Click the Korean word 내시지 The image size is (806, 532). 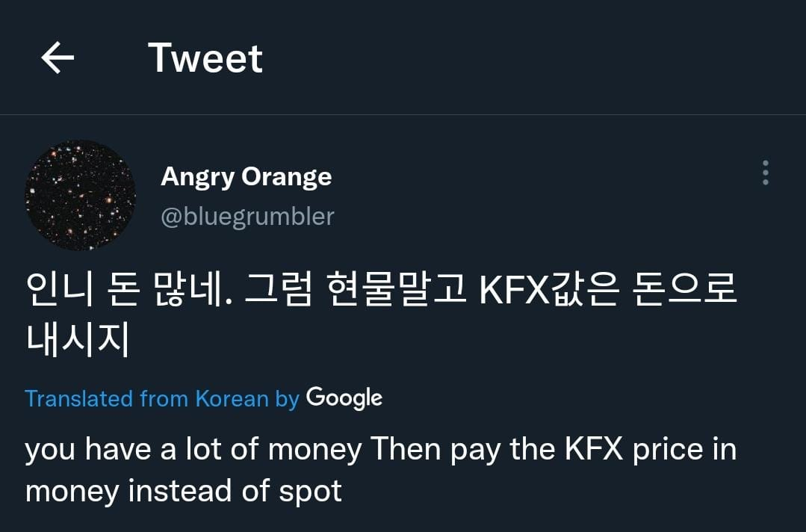coord(78,338)
